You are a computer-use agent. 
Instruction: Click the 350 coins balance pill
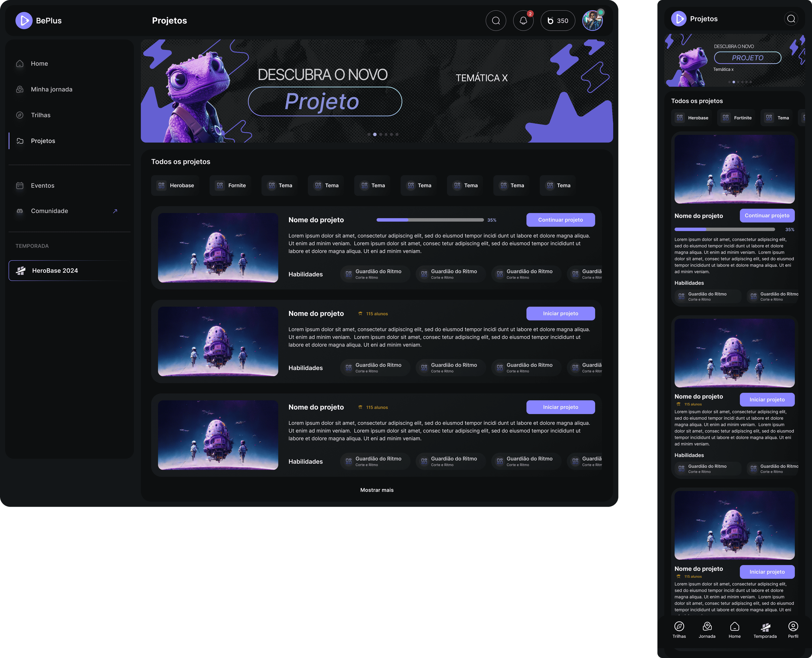(x=557, y=20)
